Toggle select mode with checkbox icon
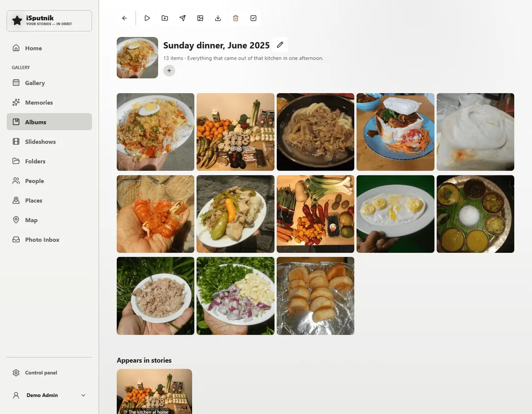The height and width of the screenshot is (414, 532). (254, 18)
